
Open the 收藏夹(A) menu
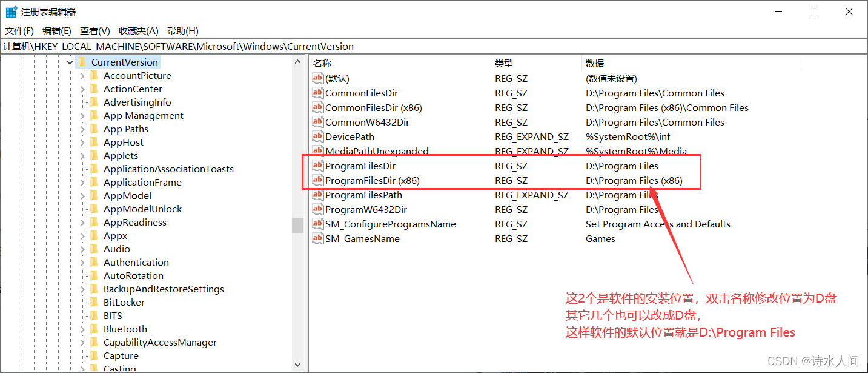[x=139, y=30]
